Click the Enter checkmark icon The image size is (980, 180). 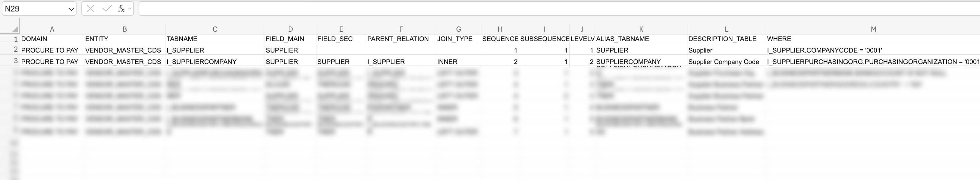click(x=107, y=9)
